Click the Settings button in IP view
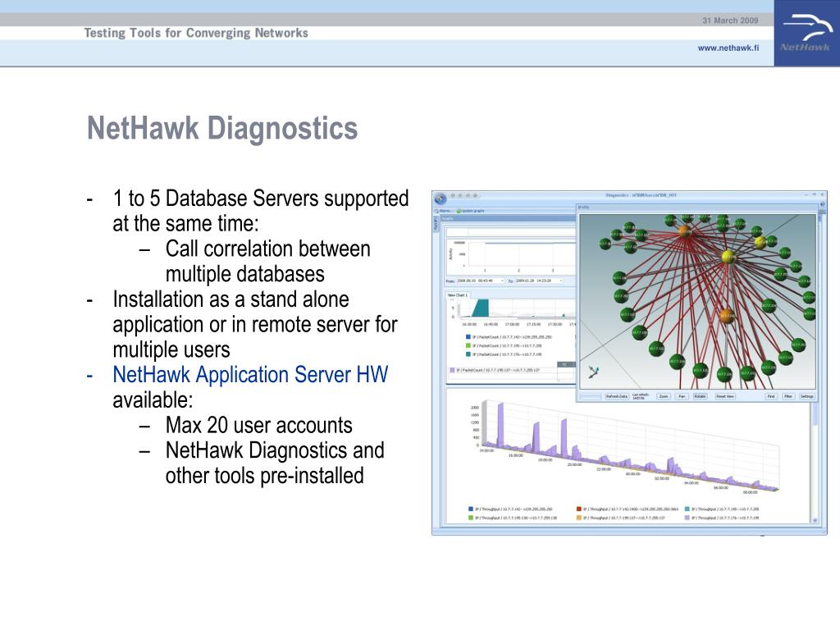Viewport: 840px width, 630px height. (807, 396)
